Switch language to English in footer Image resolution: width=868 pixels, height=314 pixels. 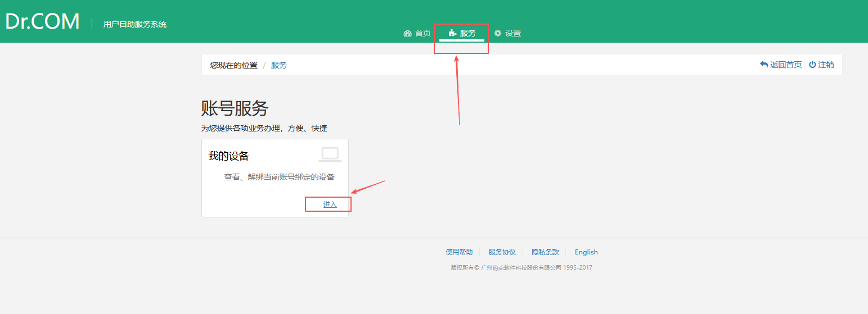click(586, 252)
